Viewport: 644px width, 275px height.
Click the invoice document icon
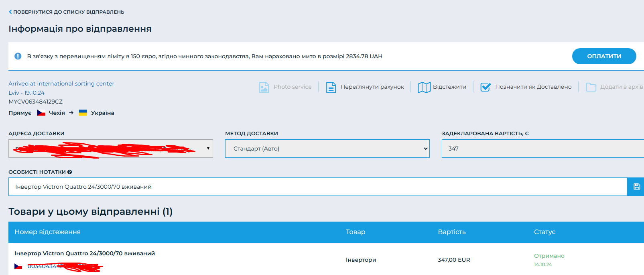click(x=331, y=87)
